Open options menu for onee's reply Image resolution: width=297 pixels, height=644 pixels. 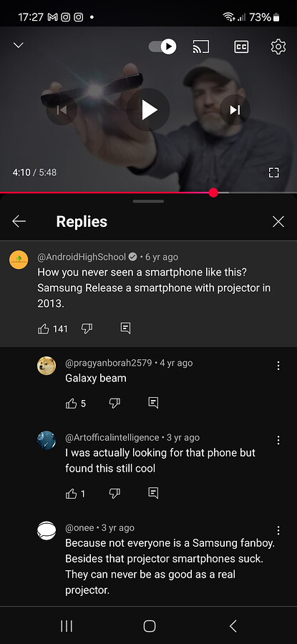point(278,530)
